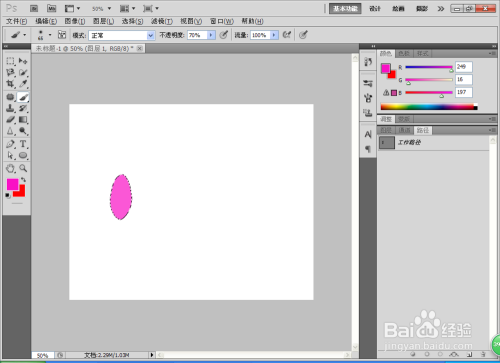Toggle tablet pressure controls opacity

pos(224,35)
